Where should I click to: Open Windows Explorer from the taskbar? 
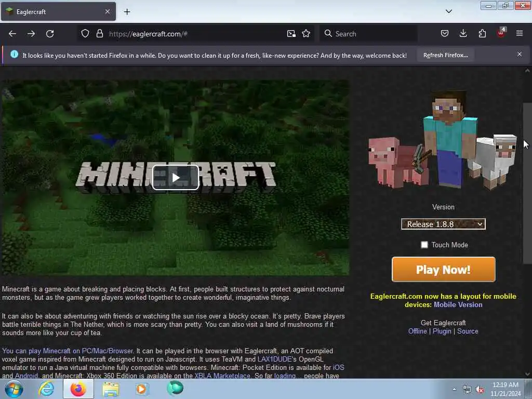(111, 389)
